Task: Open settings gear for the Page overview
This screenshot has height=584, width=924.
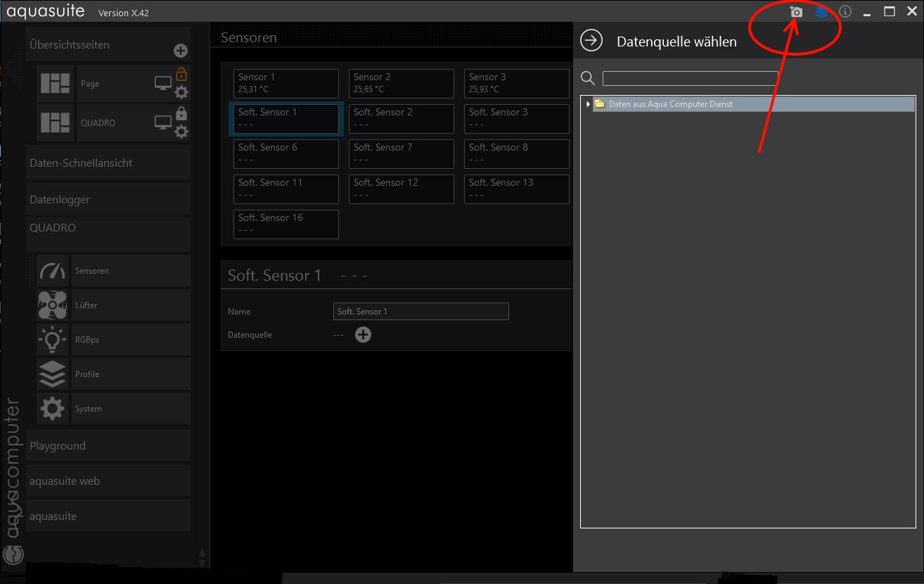Action: click(181, 92)
